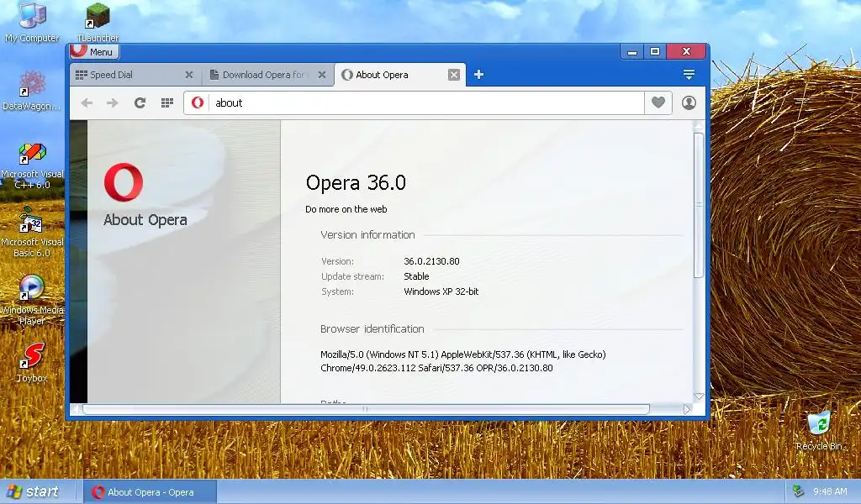This screenshot has width=861, height=504.
Task: Close the Download Opera tab
Action: coord(322,75)
